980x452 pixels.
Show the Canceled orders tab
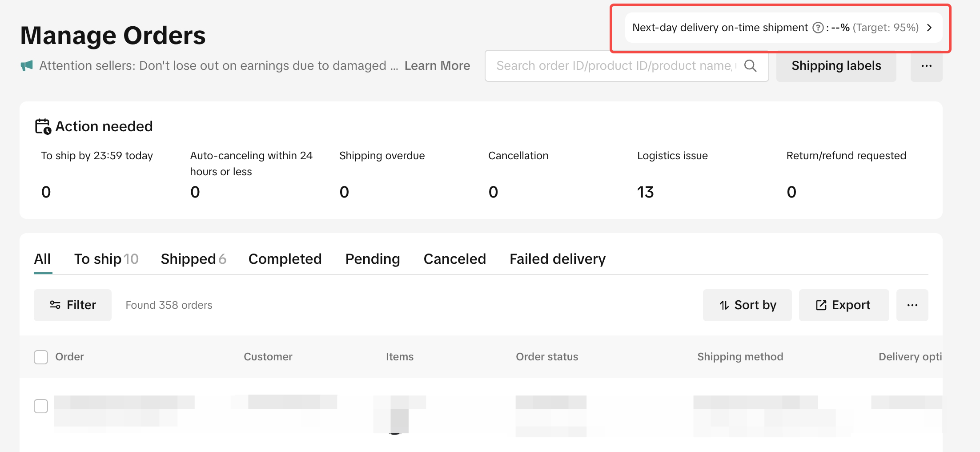click(x=454, y=259)
